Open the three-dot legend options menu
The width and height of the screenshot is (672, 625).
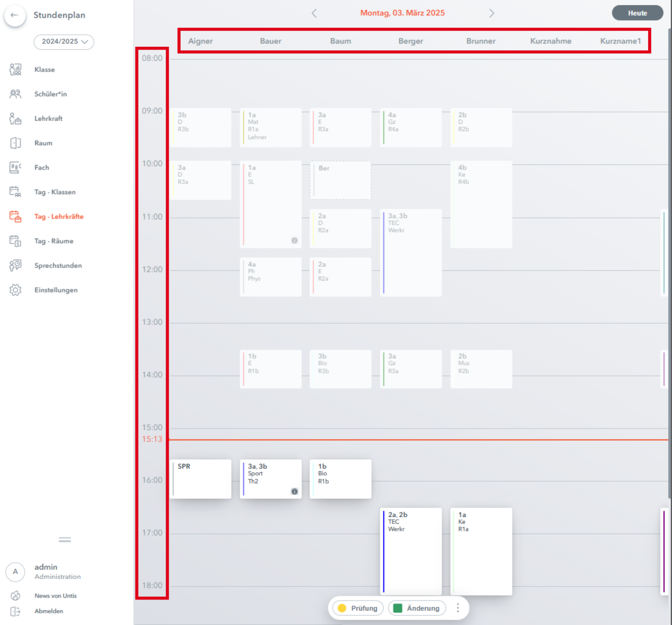pos(458,608)
